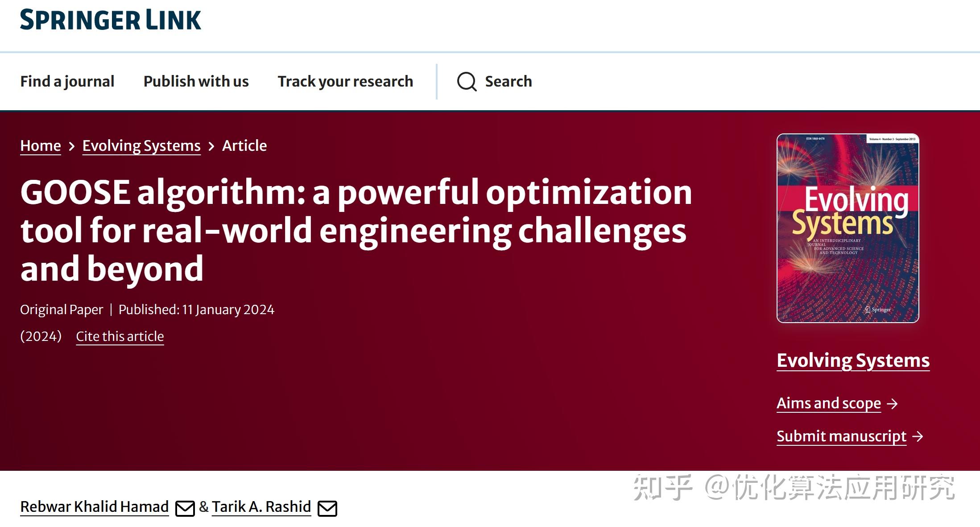Viewport: 980px width, 527px height.
Task: Click Cite this article
Action: pyautogui.click(x=120, y=336)
